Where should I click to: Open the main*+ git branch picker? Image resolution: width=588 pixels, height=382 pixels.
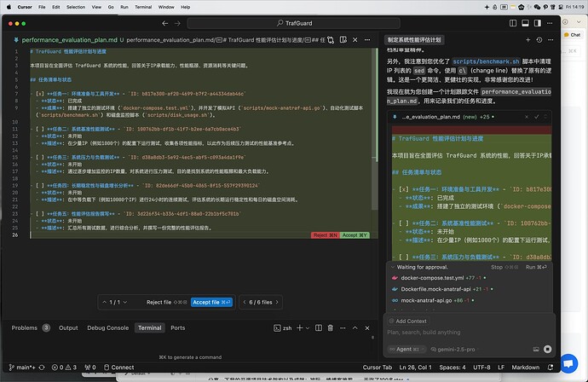[x=22, y=368]
